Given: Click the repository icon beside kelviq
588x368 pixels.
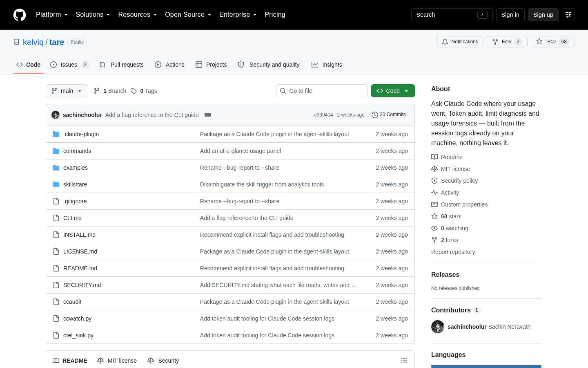Looking at the screenshot, I should [16, 42].
